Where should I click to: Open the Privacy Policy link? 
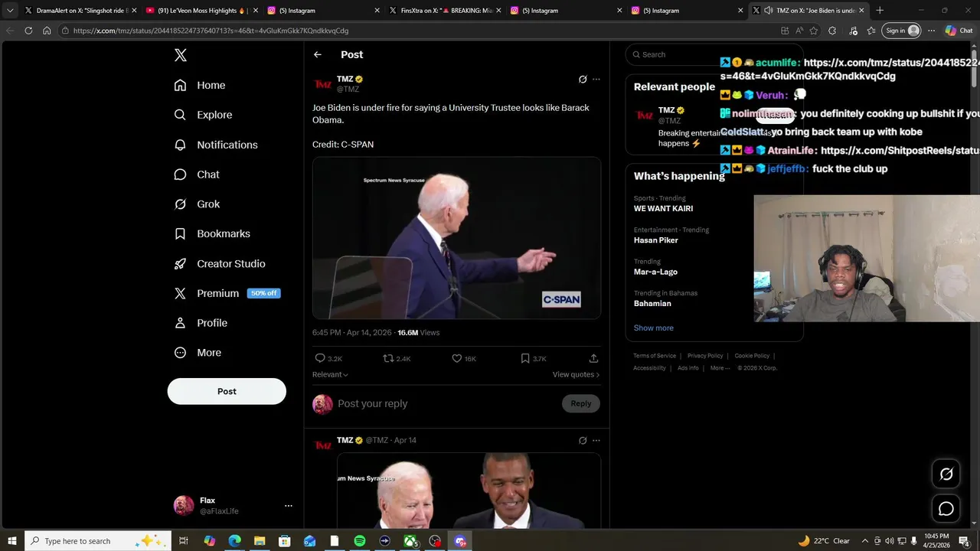(705, 356)
